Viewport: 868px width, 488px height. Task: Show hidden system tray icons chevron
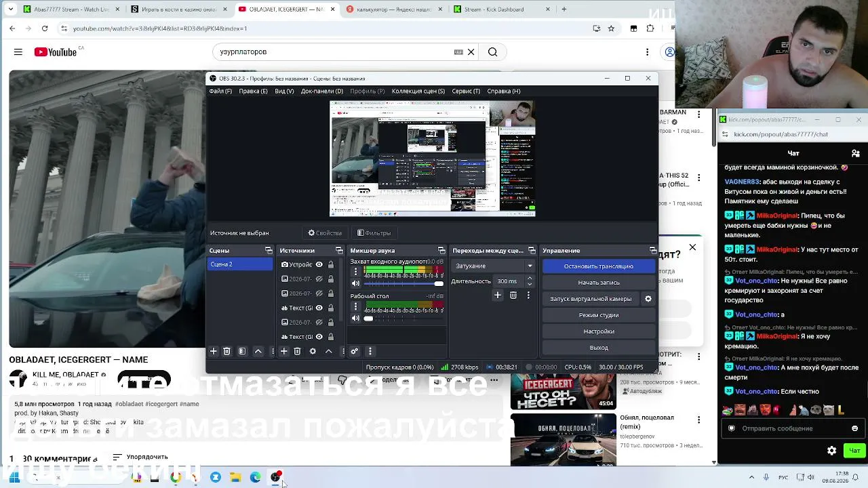pyautogui.click(x=751, y=477)
